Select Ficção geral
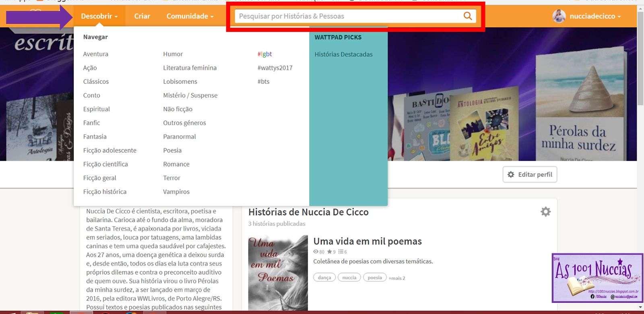 [x=99, y=178]
